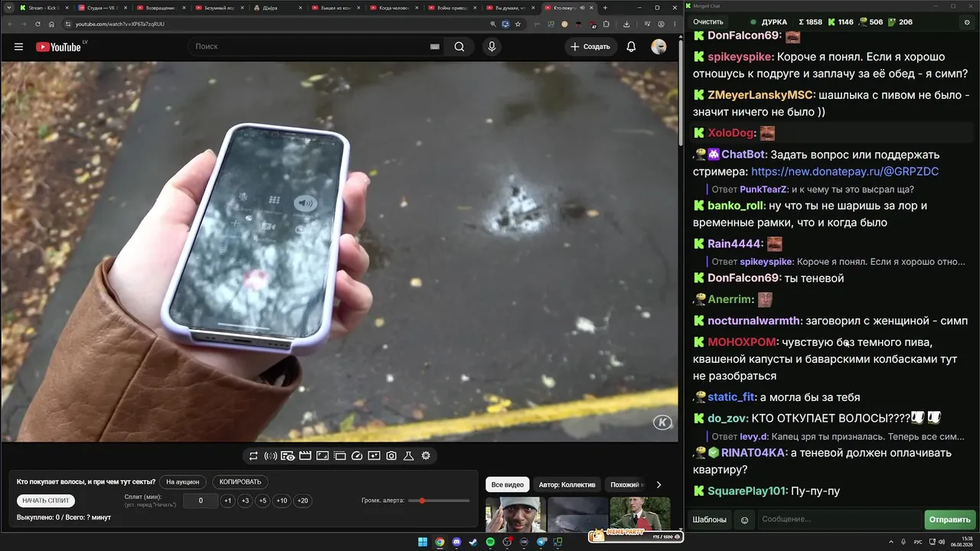Click the theater window icon in toolbar
Viewport: 980px width, 551px height.
pyautogui.click(x=340, y=456)
